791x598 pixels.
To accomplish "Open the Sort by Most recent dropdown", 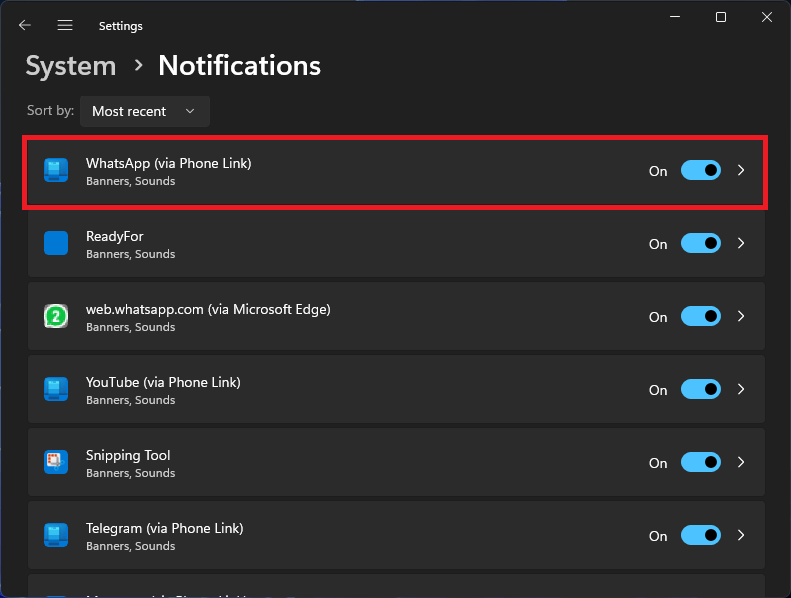I will tap(145, 111).
